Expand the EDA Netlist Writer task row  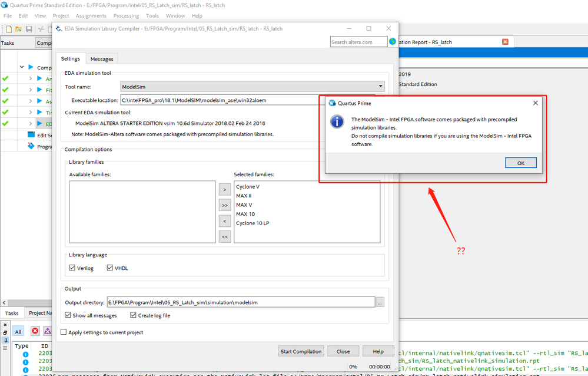coord(31,123)
